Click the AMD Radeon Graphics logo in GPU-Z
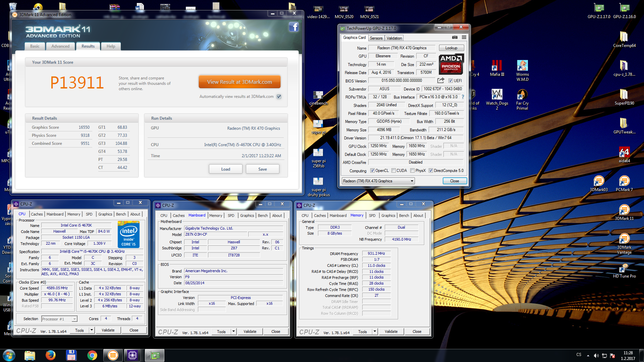 (451, 64)
